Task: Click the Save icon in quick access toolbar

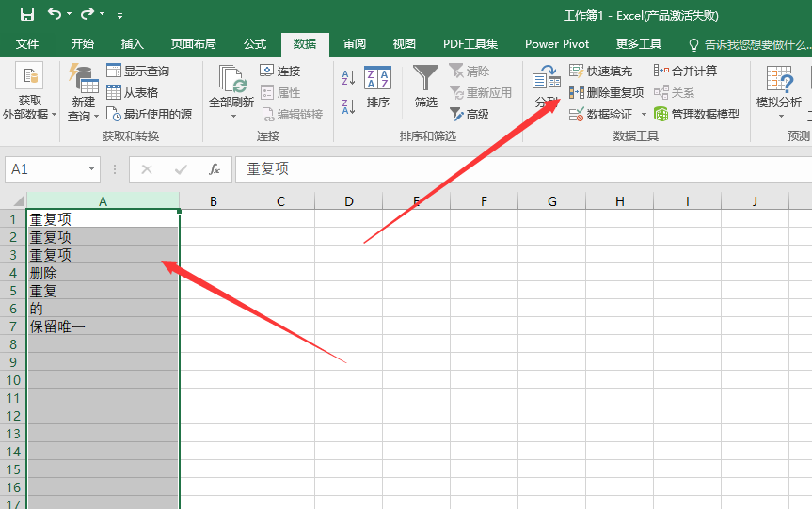Action: pos(27,14)
